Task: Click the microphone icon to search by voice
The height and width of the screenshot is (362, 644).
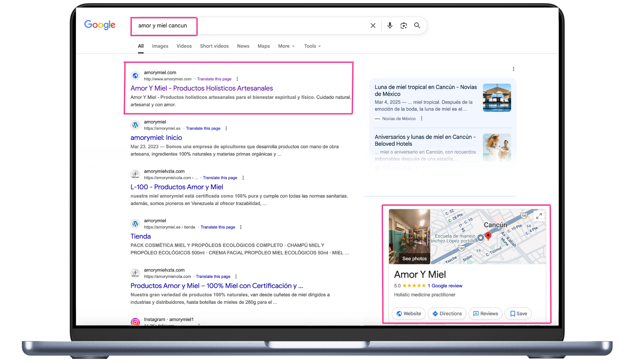Action: (389, 25)
